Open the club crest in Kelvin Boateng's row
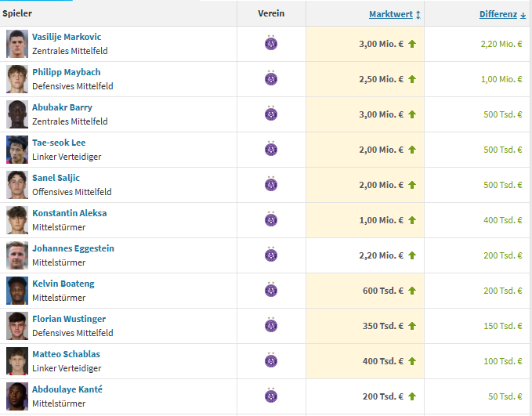The width and height of the screenshot is (532, 416). click(x=271, y=290)
